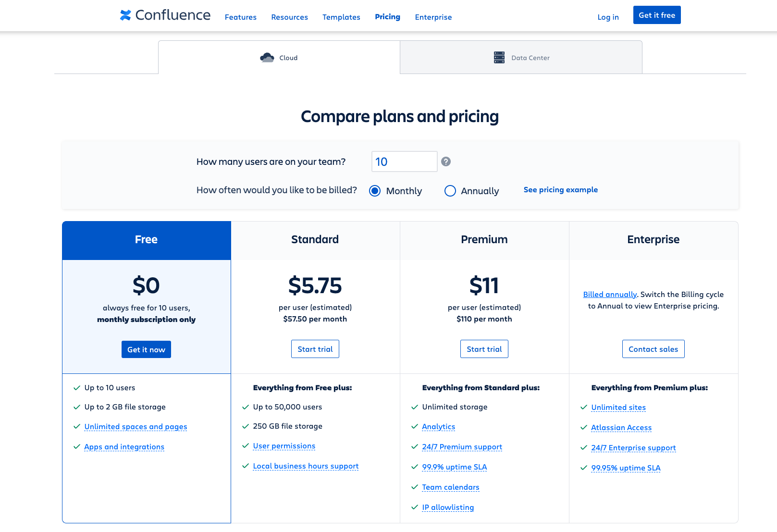Click the help question mark icon
The height and width of the screenshot is (532, 777).
[x=446, y=161]
